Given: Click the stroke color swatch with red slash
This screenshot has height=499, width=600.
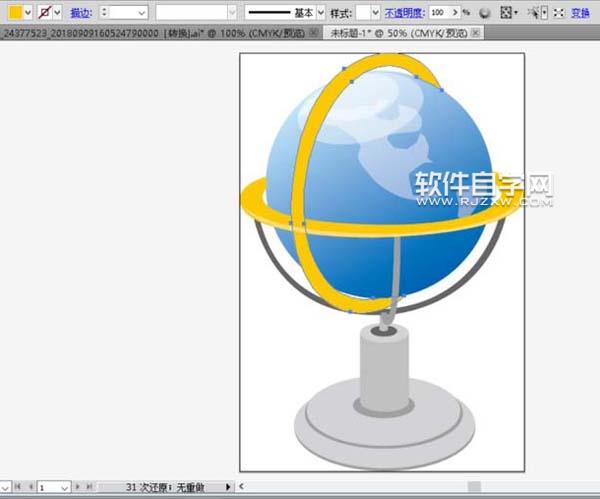Looking at the screenshot, I should [45, 13].
